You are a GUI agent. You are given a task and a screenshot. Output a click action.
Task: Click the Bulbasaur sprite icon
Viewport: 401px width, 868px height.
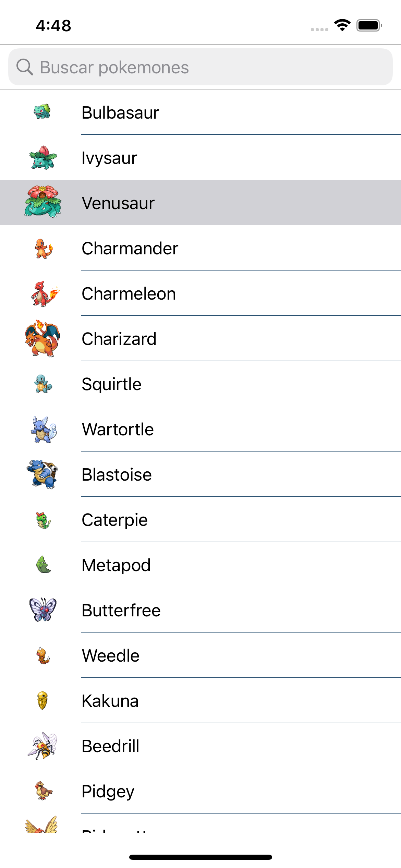(x=42, y=112)
